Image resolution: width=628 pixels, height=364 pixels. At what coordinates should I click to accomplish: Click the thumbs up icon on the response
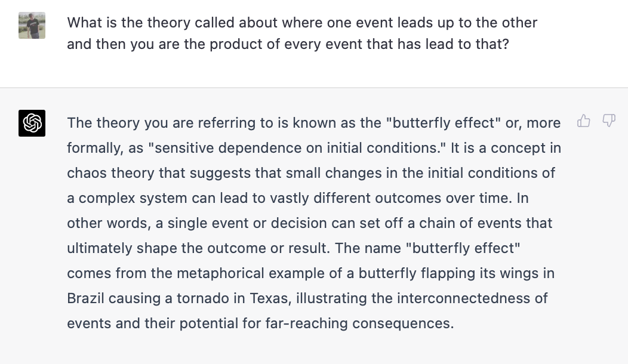point(584,122)
